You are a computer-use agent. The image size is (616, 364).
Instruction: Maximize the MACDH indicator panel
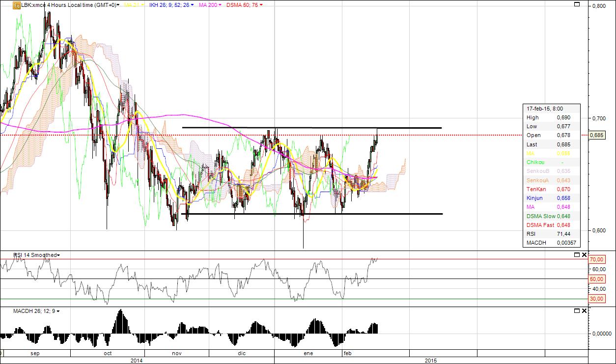click(x=577, y=310)
